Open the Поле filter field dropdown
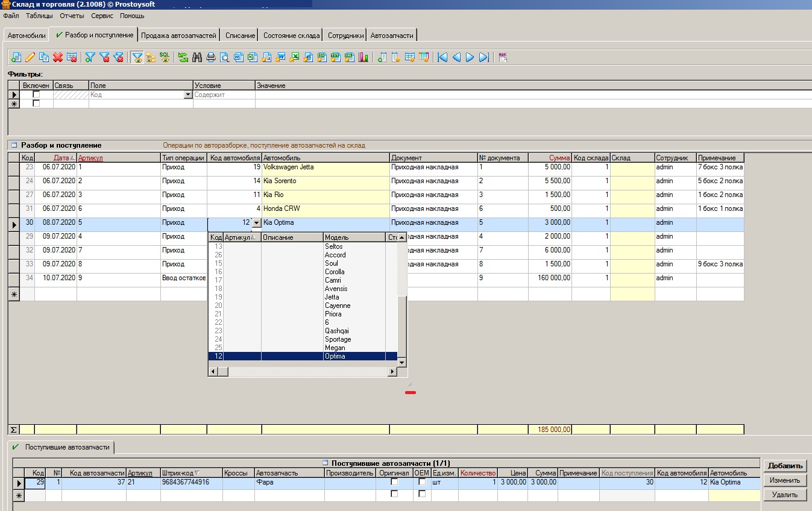 (188, 95)
